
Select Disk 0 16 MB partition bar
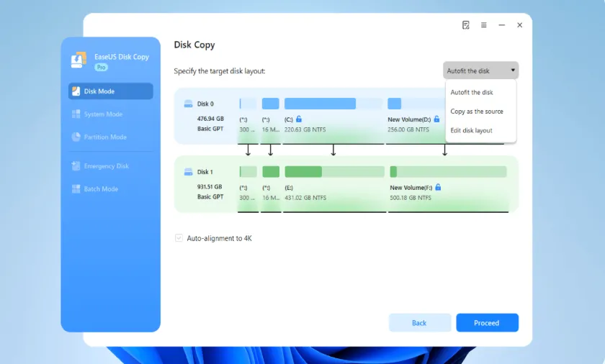click(271, 104)
